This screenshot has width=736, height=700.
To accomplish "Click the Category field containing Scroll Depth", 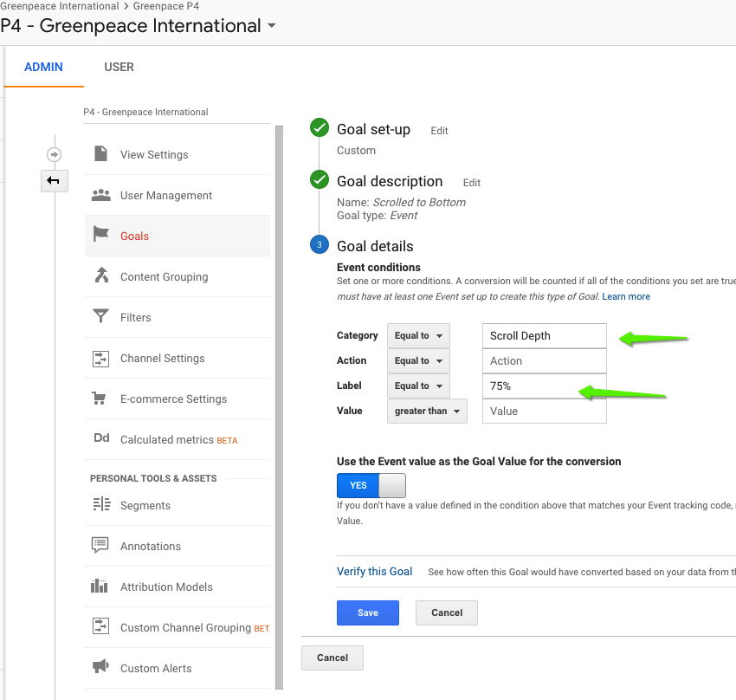I will (x=545, y=335).
